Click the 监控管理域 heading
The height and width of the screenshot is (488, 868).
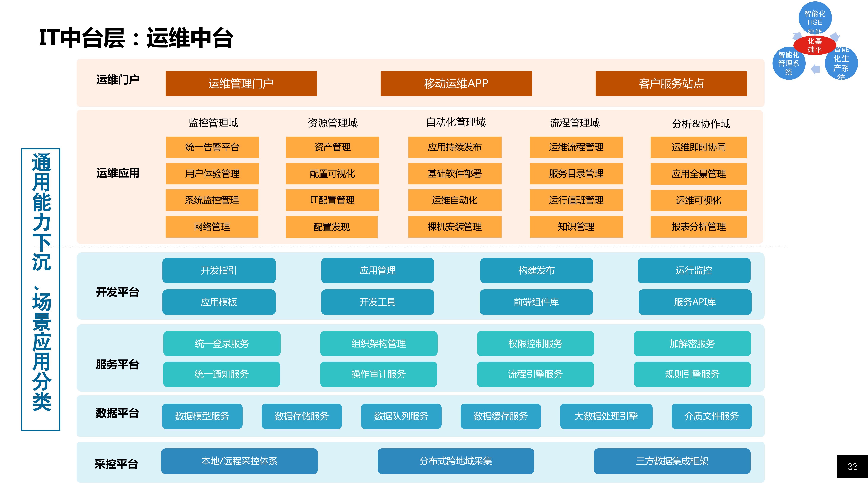click(213, 123)
